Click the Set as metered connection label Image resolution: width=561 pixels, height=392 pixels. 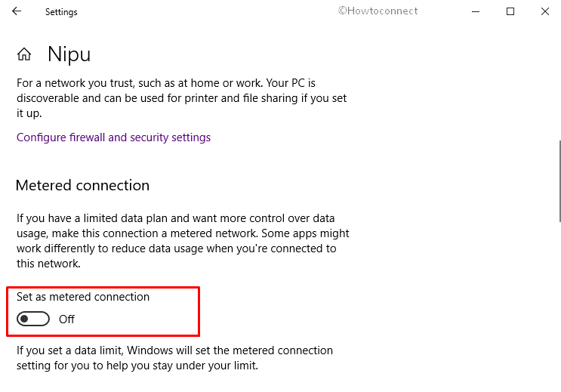click(x=83, y=297)
